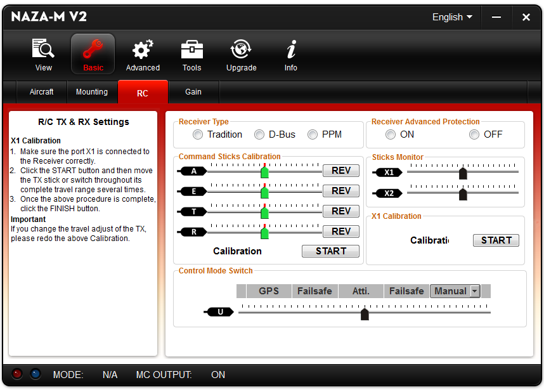Start the Command Sticks Calibration

[x=330, y=251]
